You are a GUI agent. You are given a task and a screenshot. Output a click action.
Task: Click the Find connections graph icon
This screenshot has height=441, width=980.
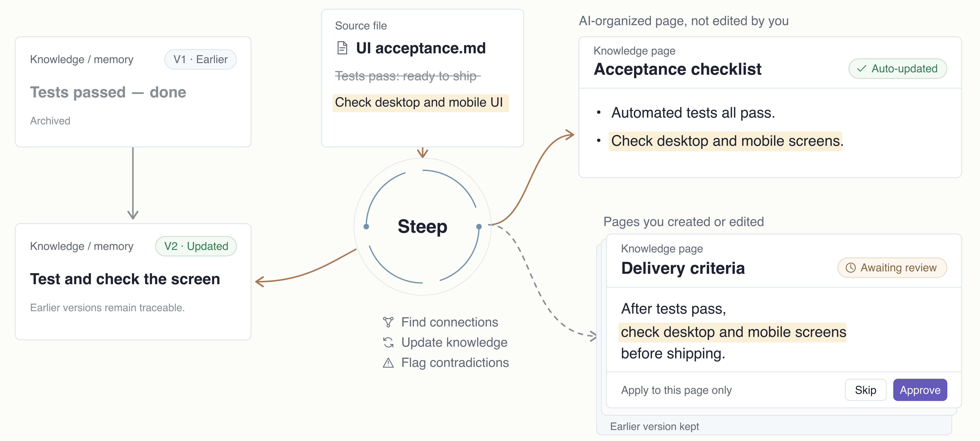[388, 322]
